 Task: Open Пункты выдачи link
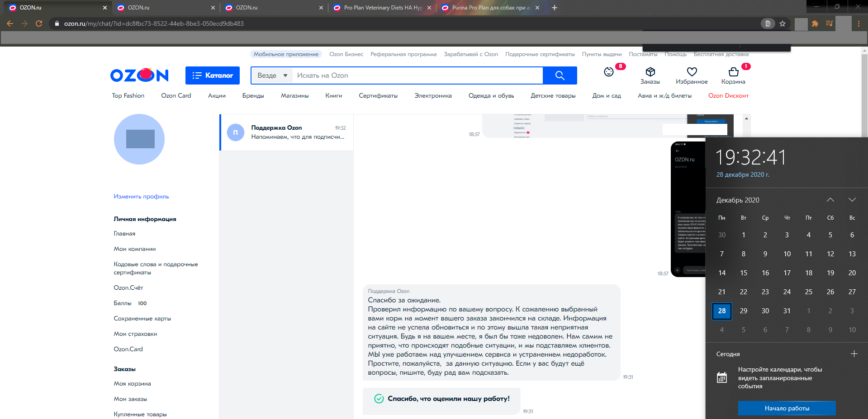602,54
